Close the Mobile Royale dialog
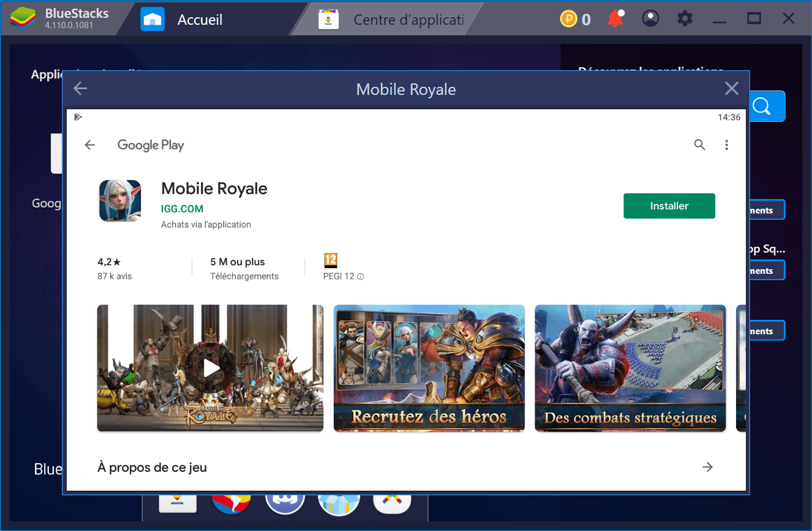 731,89
